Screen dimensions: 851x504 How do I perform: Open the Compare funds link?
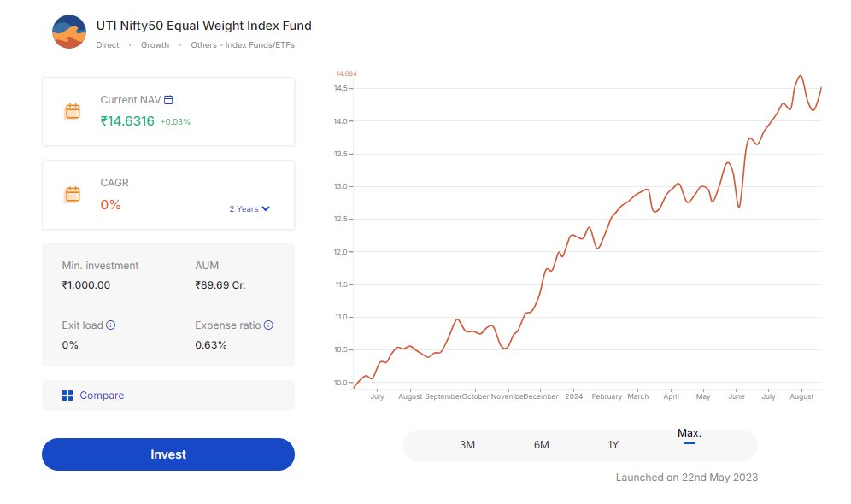click(x=102, y=396)
